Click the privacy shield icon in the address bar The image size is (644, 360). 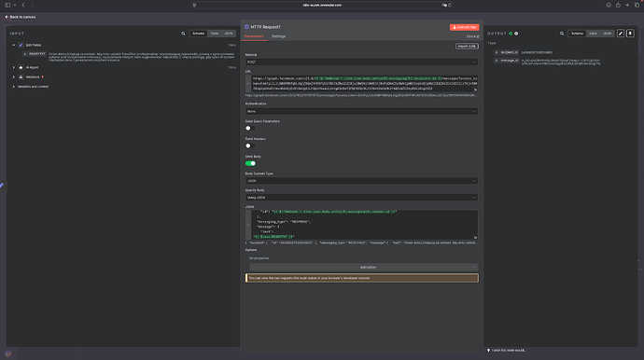(x=195, y=5)
